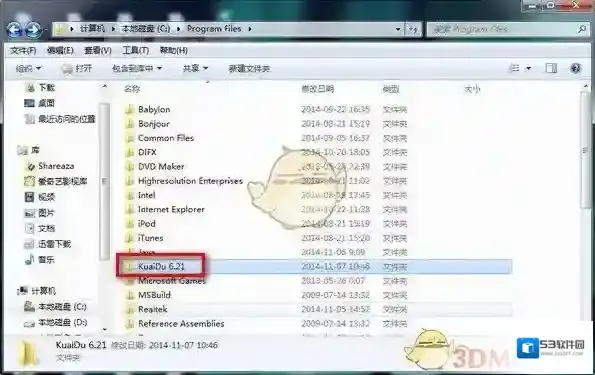Screen dimensions: 595x375
Task: Open the Help question mark icon
Action: tap(575, 68)
